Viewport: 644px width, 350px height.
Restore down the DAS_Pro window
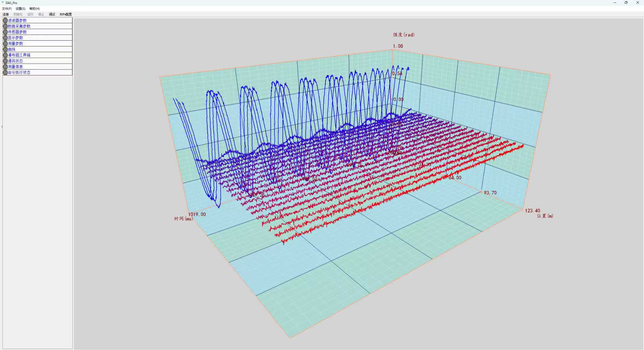click(x=626, y=3)
